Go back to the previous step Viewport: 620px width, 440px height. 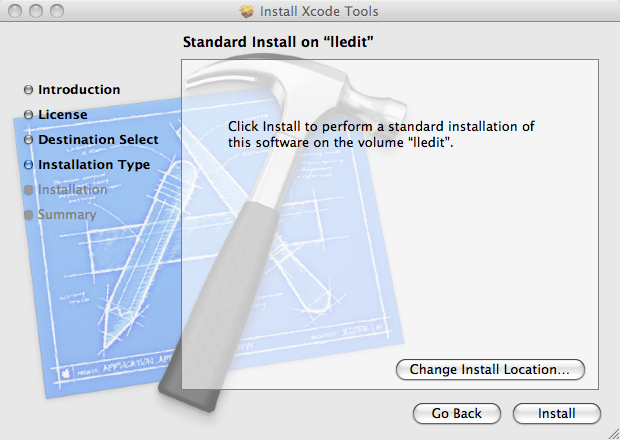point(457,414)
